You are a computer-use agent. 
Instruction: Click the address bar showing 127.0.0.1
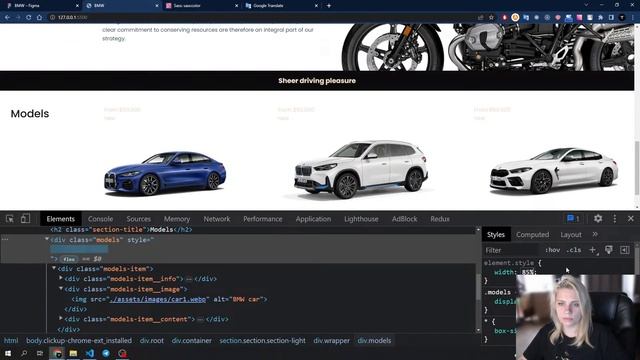(x=261, y=18)
